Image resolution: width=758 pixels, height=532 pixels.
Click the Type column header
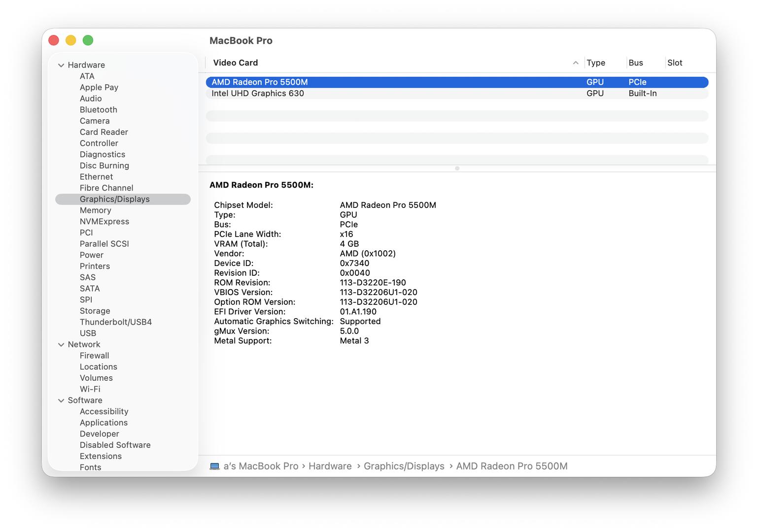tap(596, 63)
